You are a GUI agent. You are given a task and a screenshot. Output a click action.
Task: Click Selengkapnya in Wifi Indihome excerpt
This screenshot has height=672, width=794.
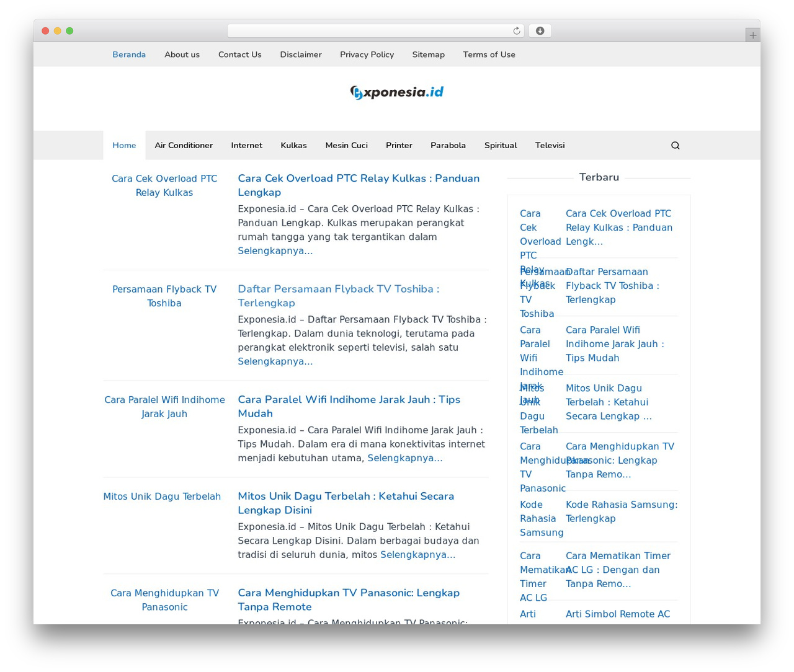pyautogui.click(x=404, y=458)
